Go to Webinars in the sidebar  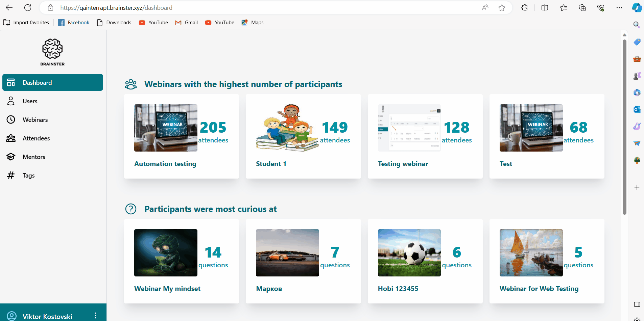click(35, 120)
